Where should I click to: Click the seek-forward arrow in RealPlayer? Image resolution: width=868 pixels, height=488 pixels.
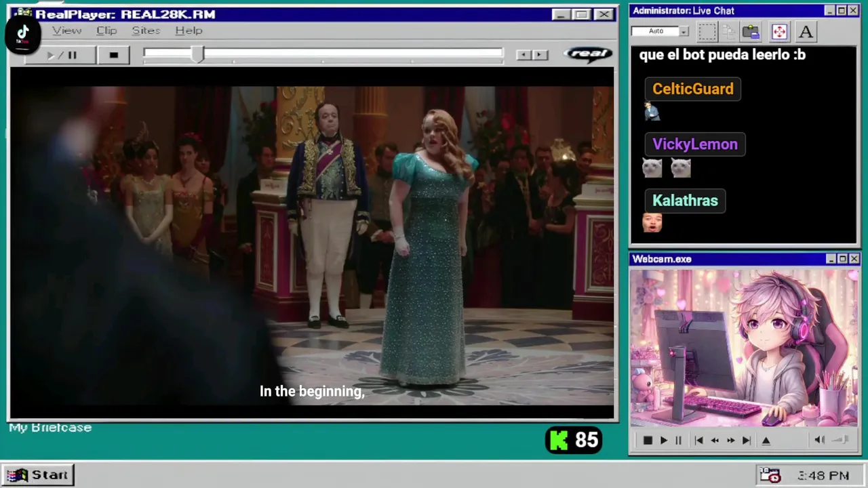click(540, 55)
